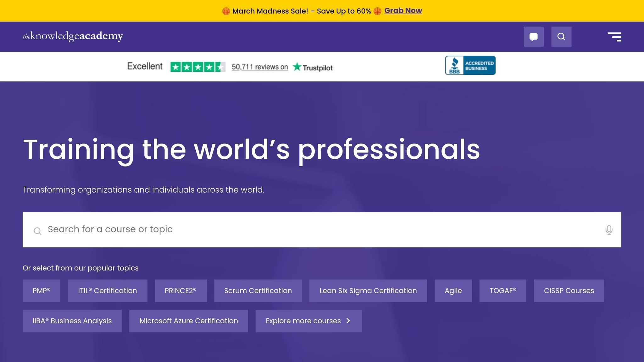Expand Explore more courses
Image resolution: width=644 pixels, height=362 pixels.
coord(309,321)
